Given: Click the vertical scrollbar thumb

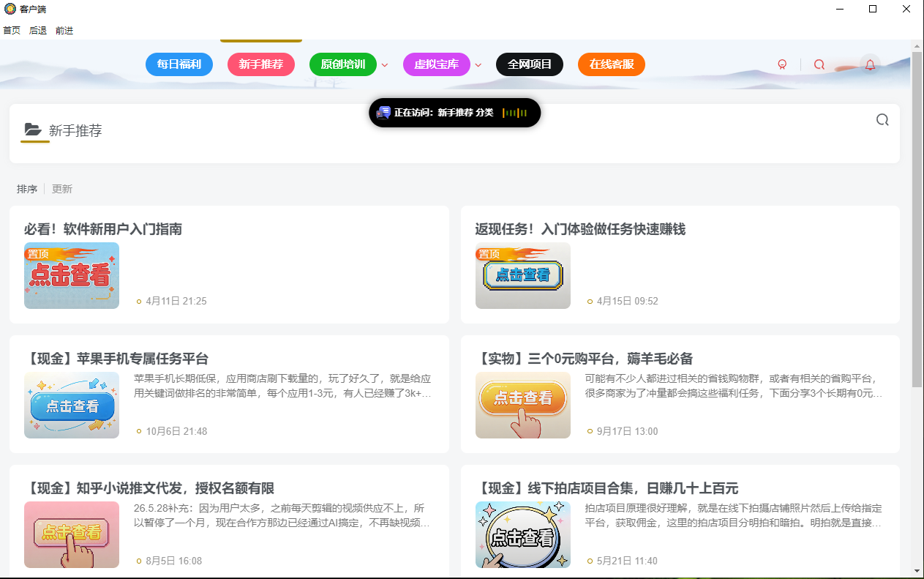Looking at the screenshot, I should click(x=917, y=219).
